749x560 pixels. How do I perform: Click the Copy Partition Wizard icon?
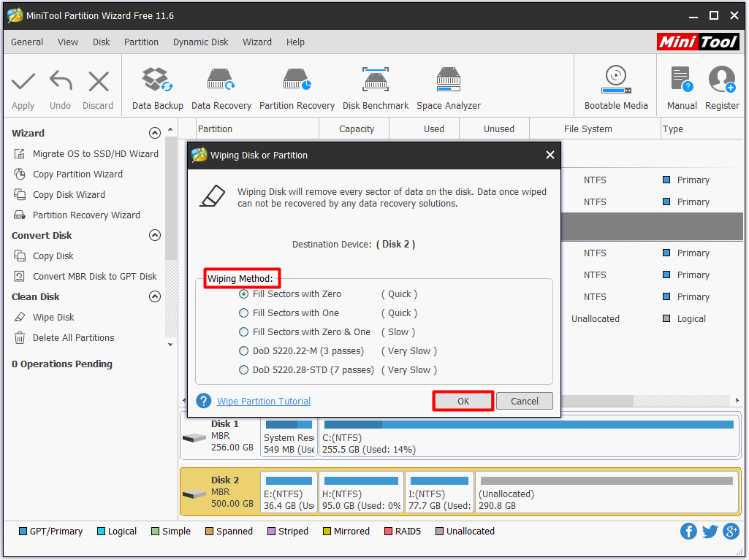pyautogui.click(x=20, y=174)
